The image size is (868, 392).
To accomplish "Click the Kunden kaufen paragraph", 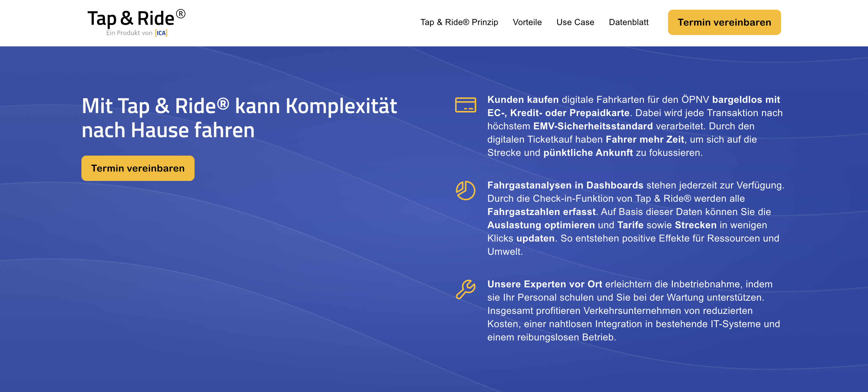I will tap(635, 126).
